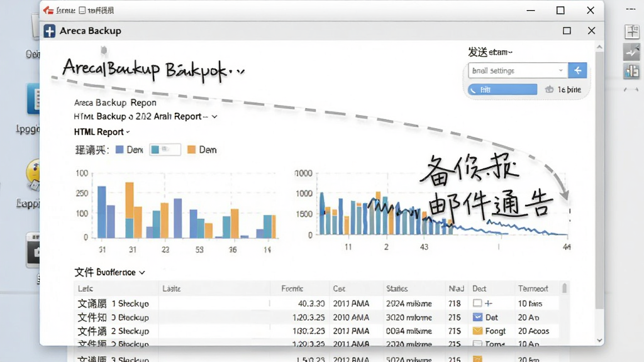The height and width of the screenshot is (362, 644).
Task: Sort by the Temoeort column header
Action: [x=533, y=288]
